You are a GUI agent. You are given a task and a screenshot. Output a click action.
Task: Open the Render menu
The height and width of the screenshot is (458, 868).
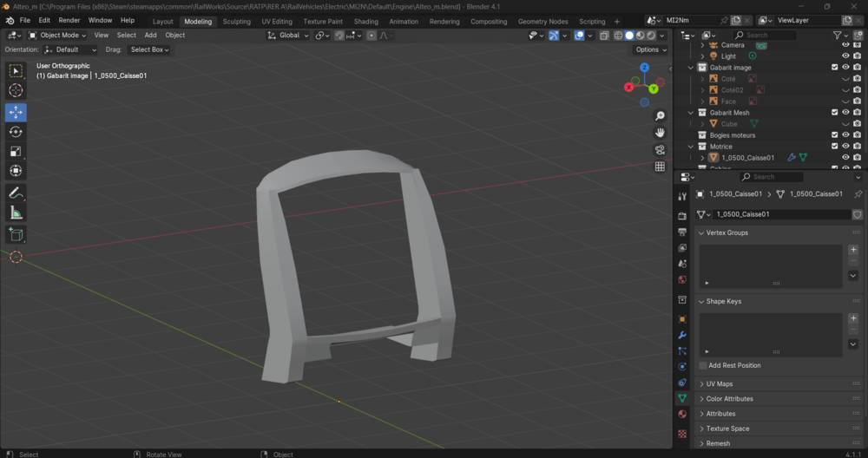(x=69, y=20)
